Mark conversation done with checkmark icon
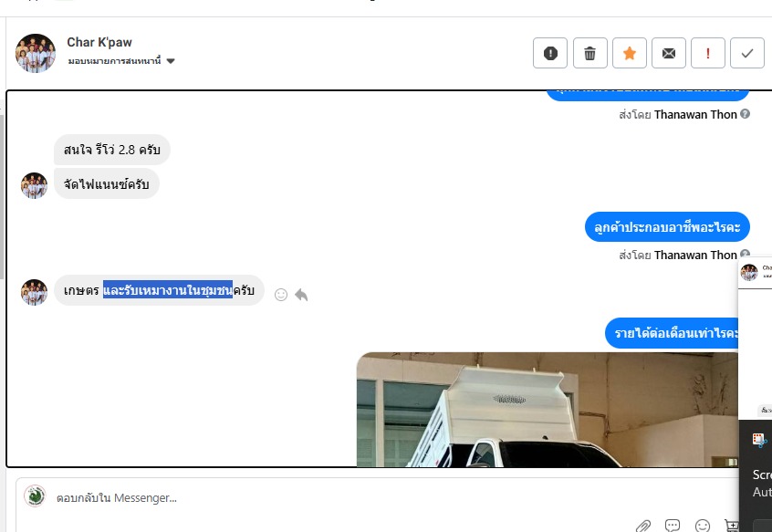 coord(746,53)
